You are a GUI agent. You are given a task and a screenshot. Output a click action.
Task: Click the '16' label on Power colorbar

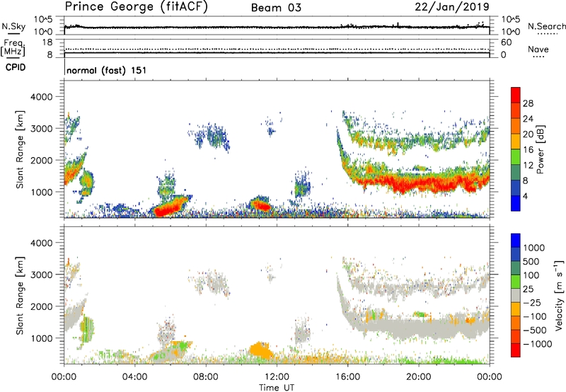[528, 150]
